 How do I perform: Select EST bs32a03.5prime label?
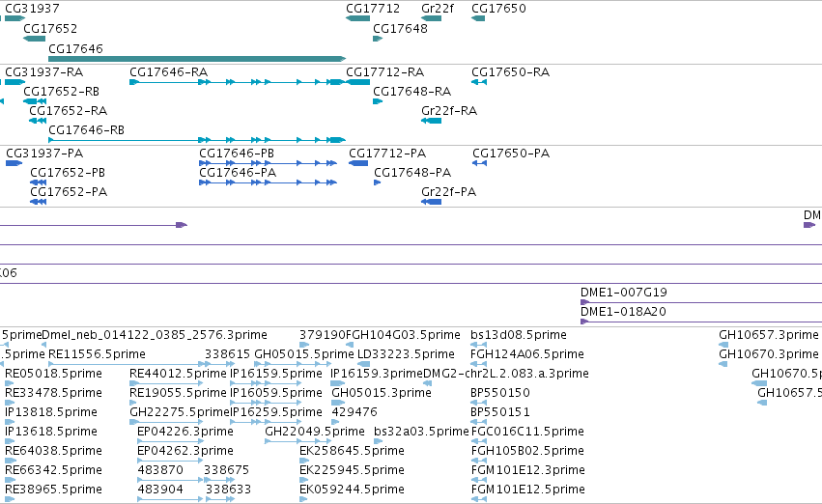(421, 432)
